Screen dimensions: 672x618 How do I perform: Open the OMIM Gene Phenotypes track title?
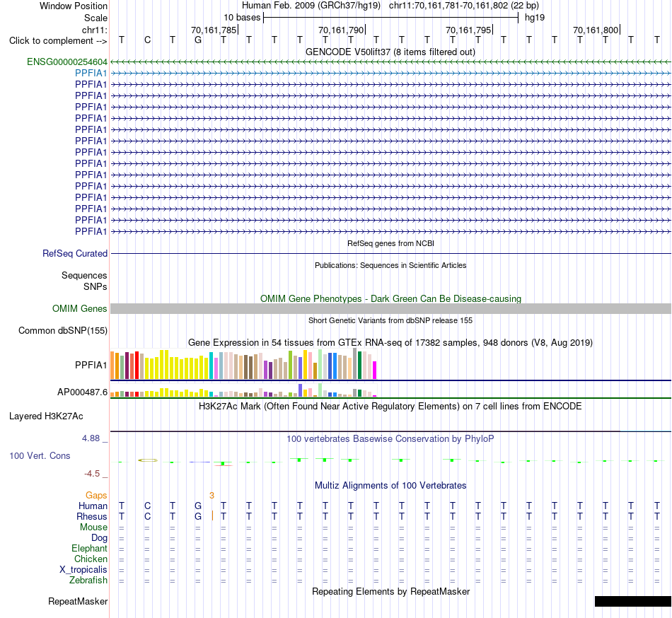tap(390, 298)
